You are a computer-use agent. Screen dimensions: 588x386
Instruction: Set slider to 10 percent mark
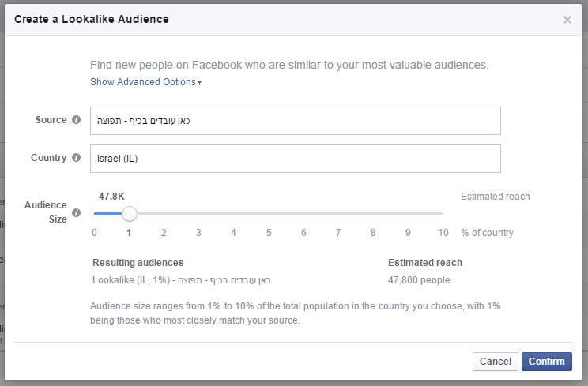click(443, 213)
